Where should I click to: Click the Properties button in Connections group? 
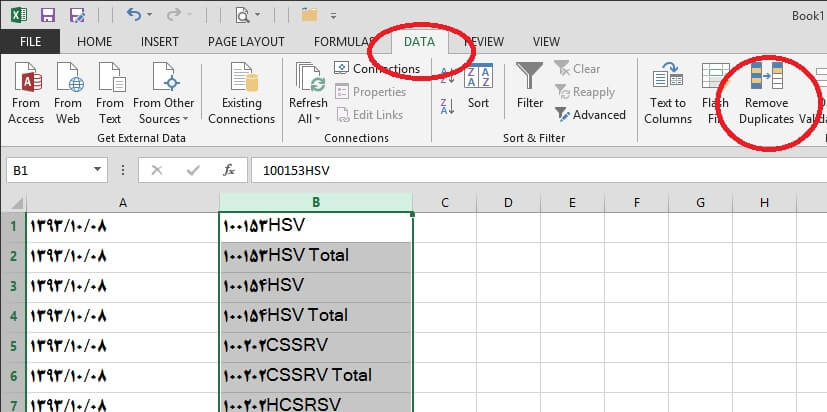(371, 92)
